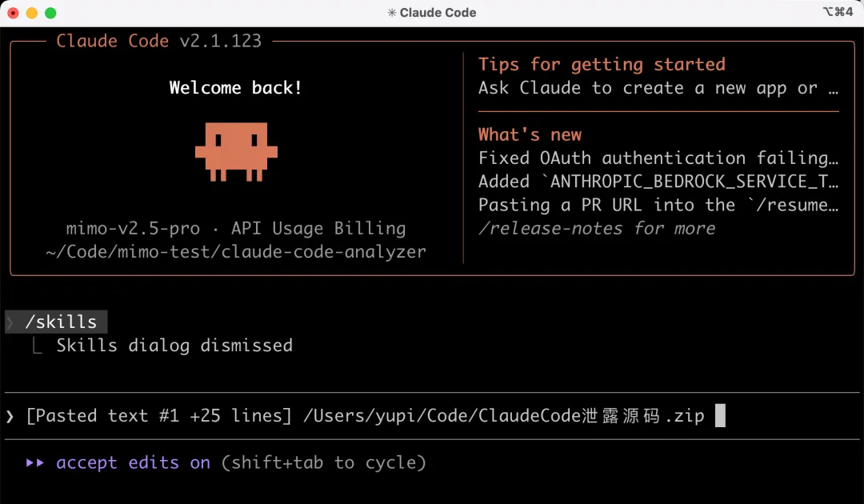Select the [Pasted text #1 +25 lines] placeholder
The image size is (864, 504).
tap(158, 416)
